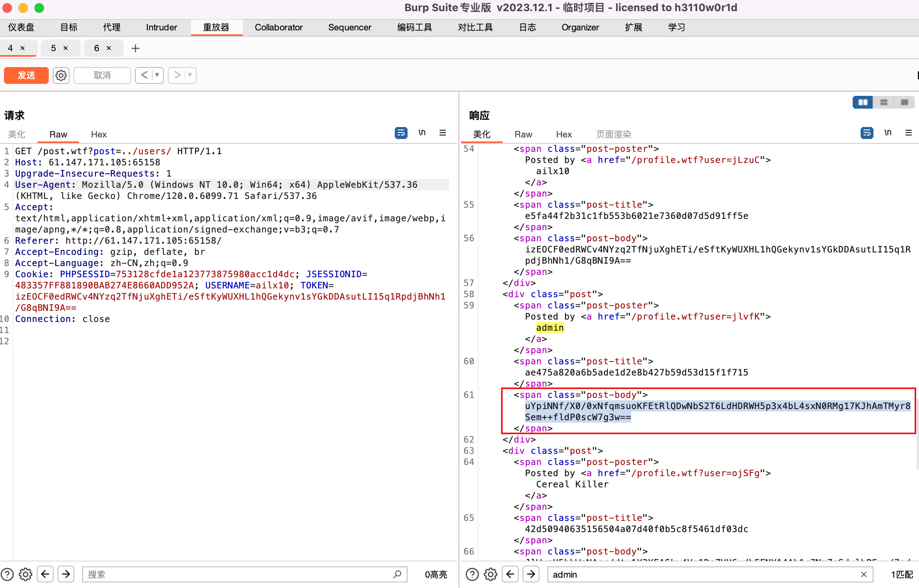Click the request search input field

click(x=240, y=574)
